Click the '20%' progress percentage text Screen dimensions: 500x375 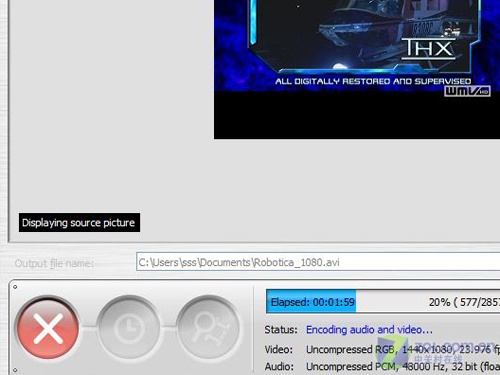(439, 302)
